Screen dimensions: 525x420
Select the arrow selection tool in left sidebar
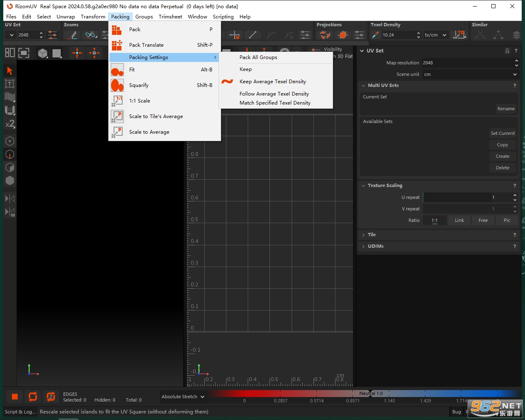[x=10, y=71]
